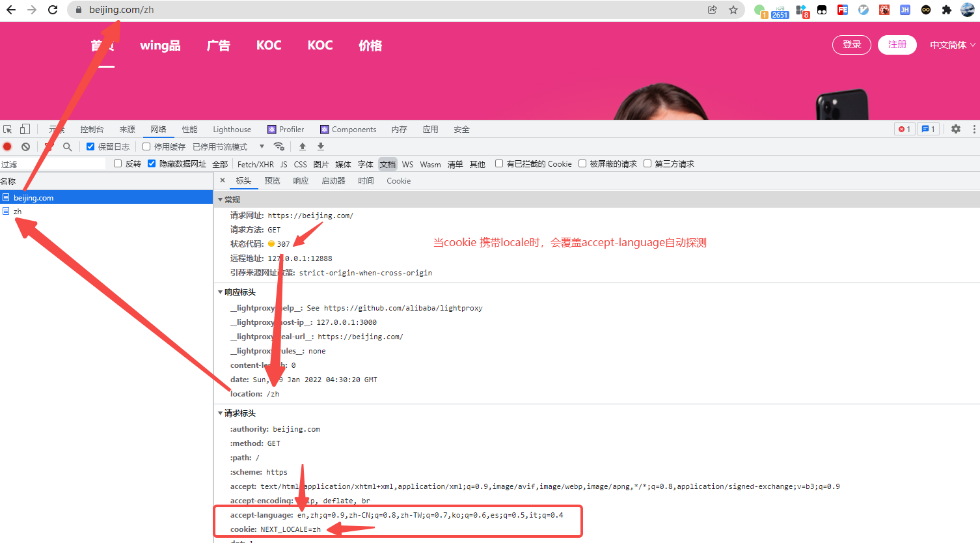The width and height of the screenshot is (980, 543).
Task: Click the browser forward arrow
Action: point(32,10)
